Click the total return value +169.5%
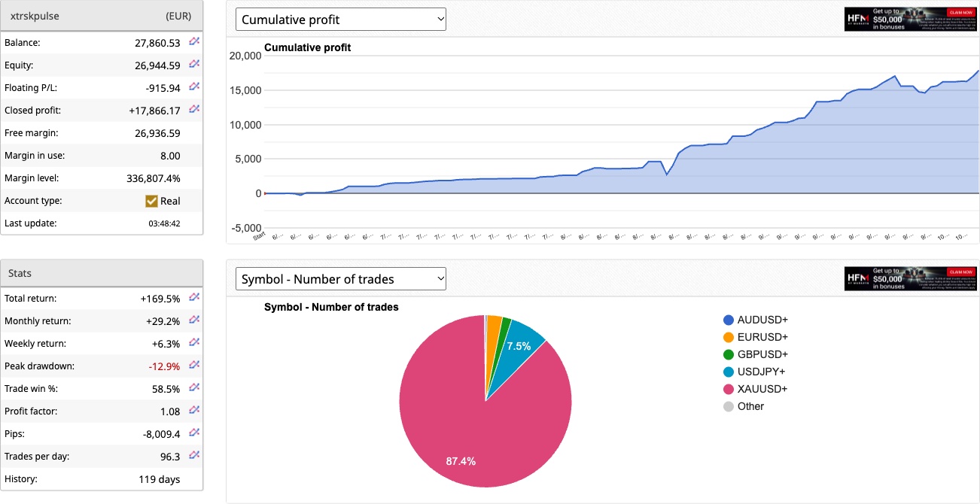The image size is (980, 504). click(160, 299)
